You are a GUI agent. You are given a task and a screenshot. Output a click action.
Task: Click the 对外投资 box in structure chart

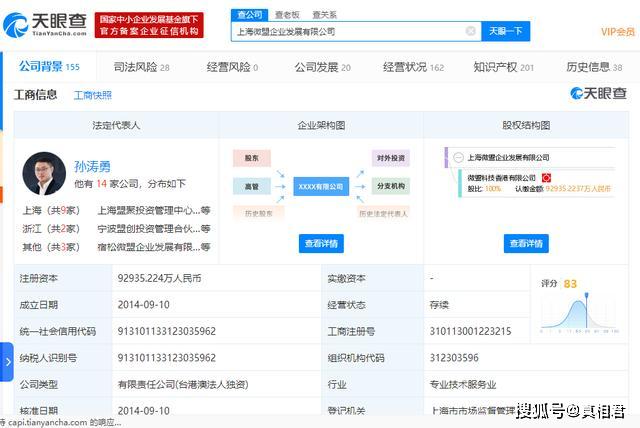(391, 158)
